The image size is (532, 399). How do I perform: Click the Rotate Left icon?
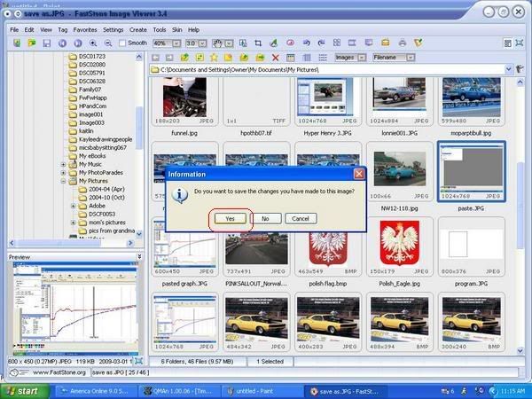[307, 43]
